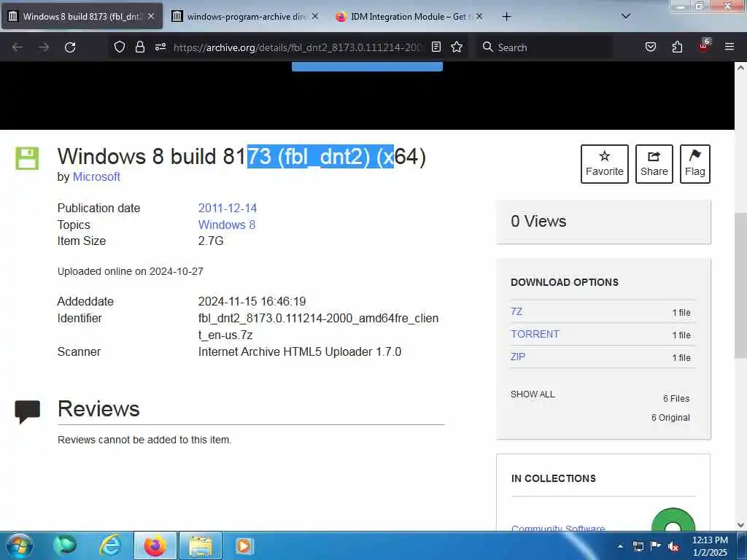Close the windows-program-archive tab
This screenshot has height=560, width=747.
pos(315,16)
